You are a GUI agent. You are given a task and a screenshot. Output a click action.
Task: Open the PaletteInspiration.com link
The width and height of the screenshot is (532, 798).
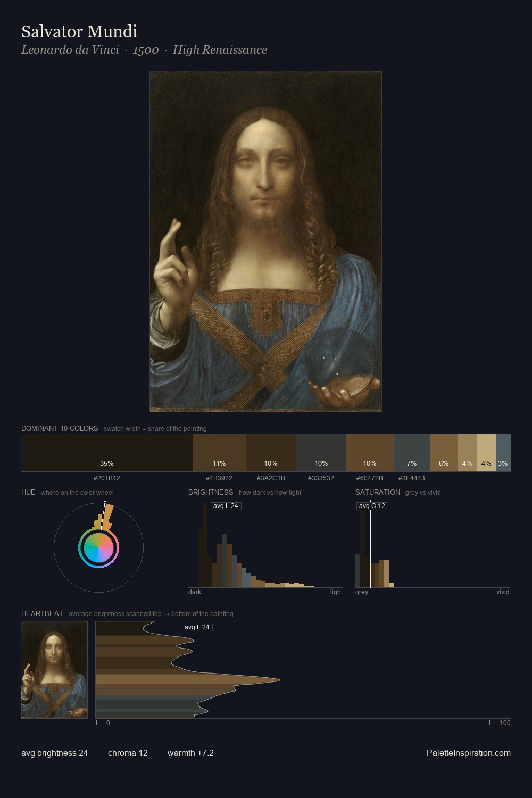pos(469,753)
